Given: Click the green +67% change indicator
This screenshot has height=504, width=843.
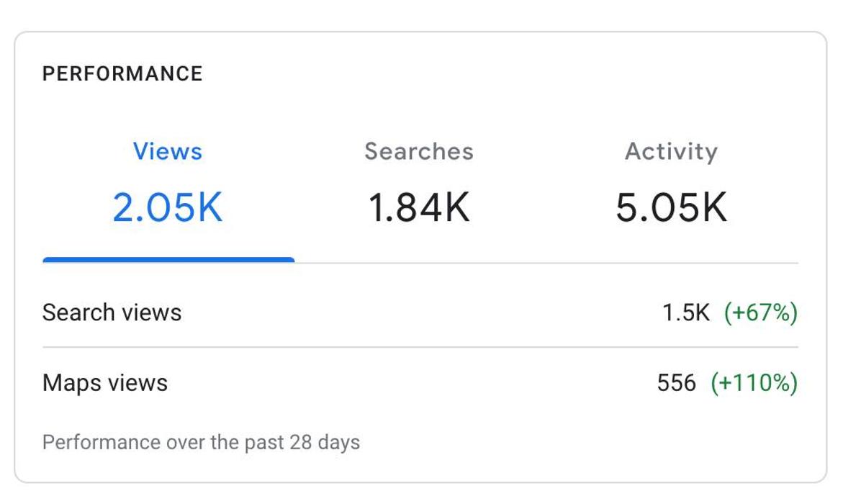Looking at the screenshot, I should coord(761,312).
